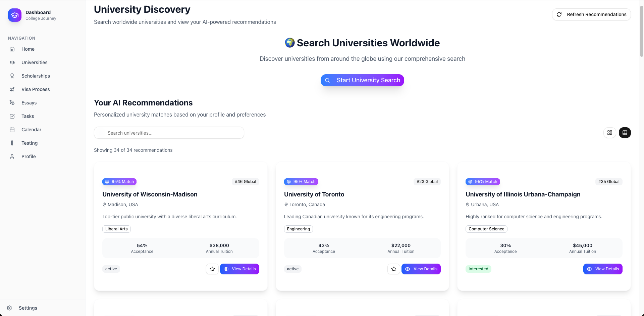Image resolution: width=644 pixels, height=316 pixels.
Task: Focus the Search universities input field
Action: click(x=169, y=133)
